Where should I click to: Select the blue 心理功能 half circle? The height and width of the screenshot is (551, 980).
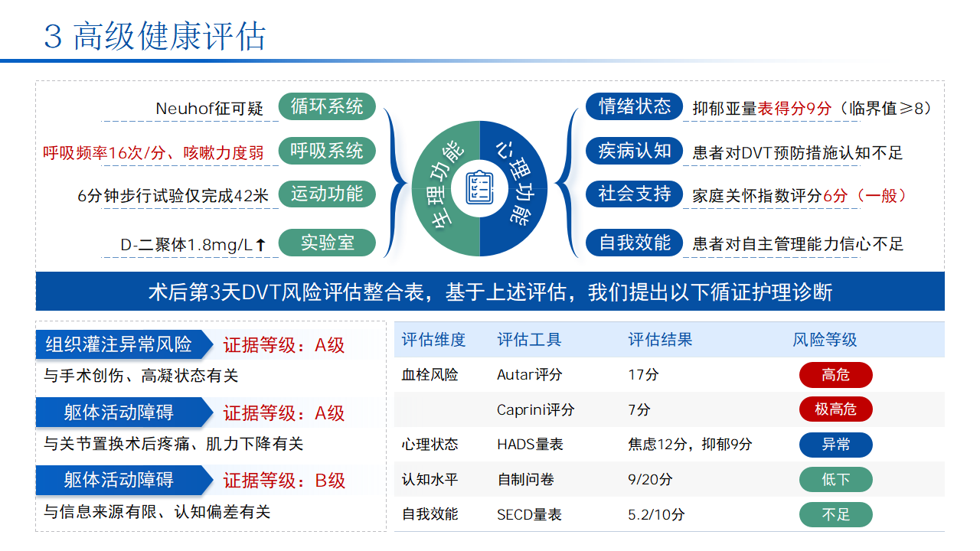514,188
